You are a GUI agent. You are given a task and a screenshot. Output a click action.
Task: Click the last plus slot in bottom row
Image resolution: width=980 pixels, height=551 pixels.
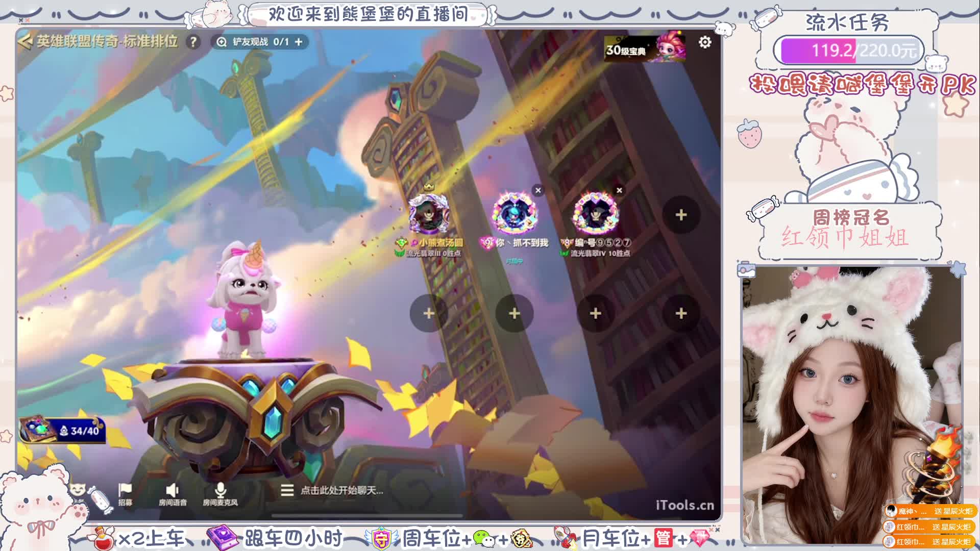point(681,313)
